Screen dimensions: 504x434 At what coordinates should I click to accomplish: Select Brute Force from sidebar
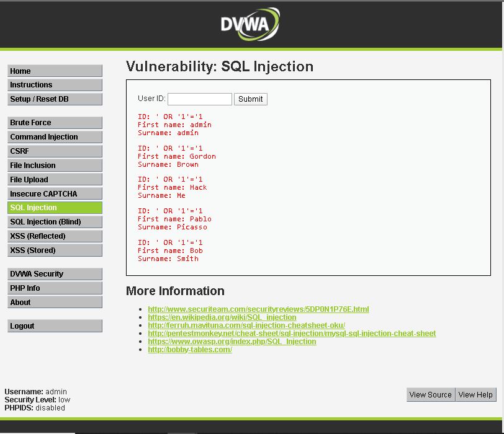pyautogui.click(x=55, y=123)
